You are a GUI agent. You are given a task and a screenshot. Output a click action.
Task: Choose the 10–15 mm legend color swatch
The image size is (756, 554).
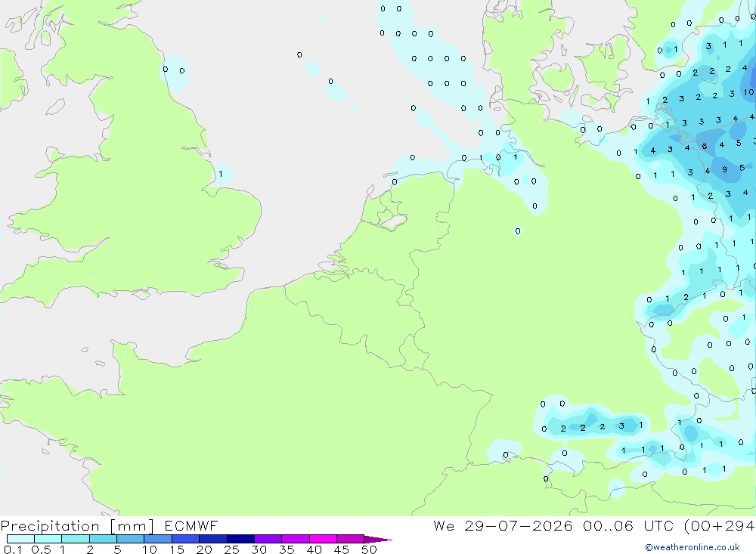point(158,539)
